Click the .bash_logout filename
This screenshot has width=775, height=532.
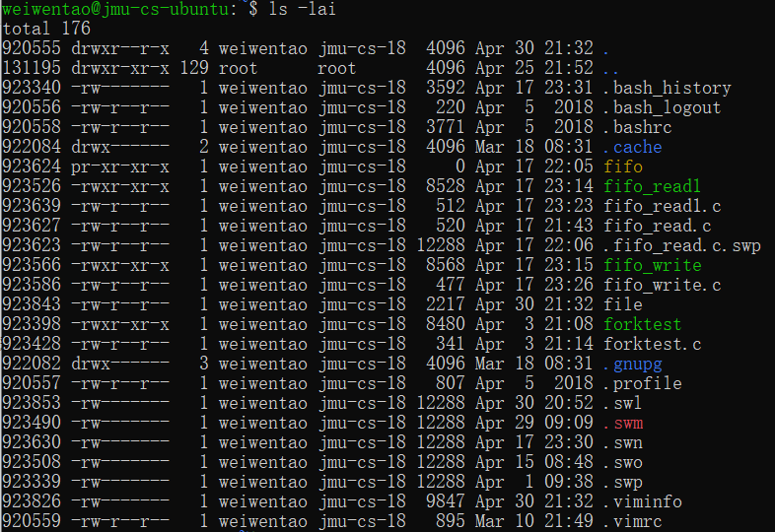pos(663,108)
